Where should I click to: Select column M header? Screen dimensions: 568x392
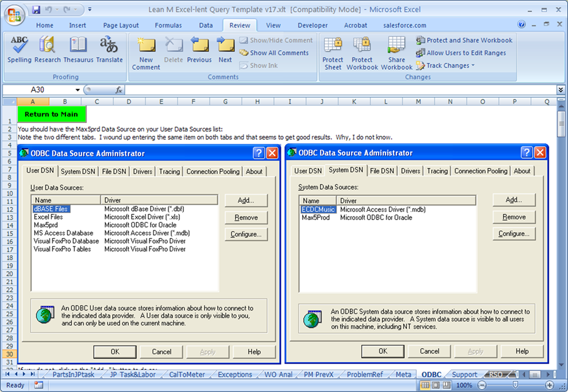(x=418, y=102)
